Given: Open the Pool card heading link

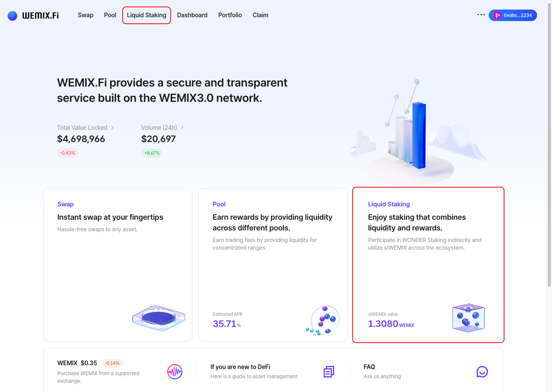Looking at the screenshot, I should pos(219,204).
